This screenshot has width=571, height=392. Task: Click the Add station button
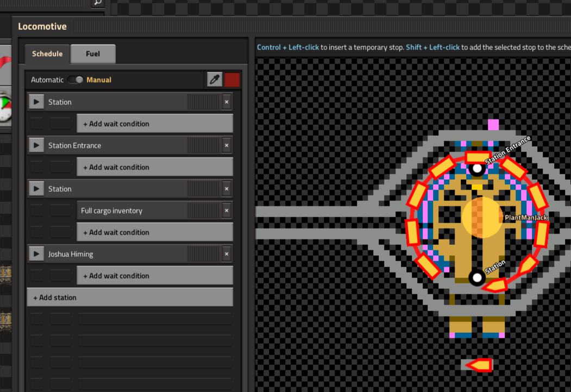130,298
